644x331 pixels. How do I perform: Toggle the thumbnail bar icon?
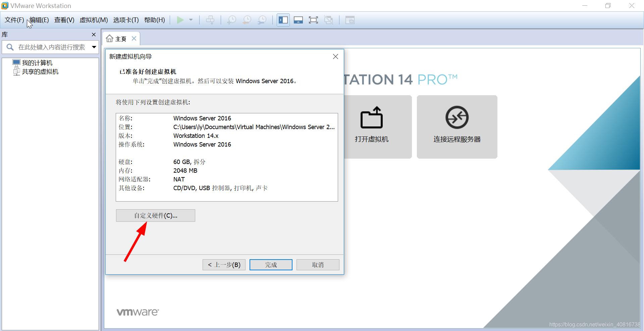[x=298, y=20]
